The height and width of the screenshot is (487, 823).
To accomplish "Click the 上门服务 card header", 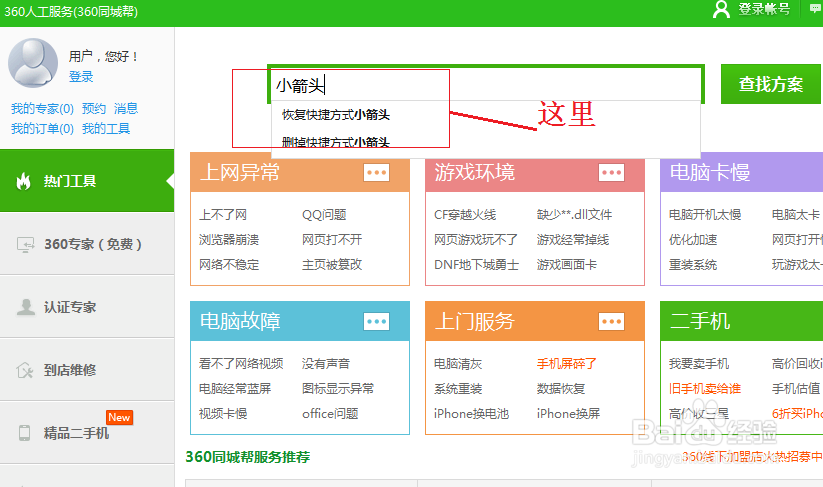I will (x=535, y=321).
